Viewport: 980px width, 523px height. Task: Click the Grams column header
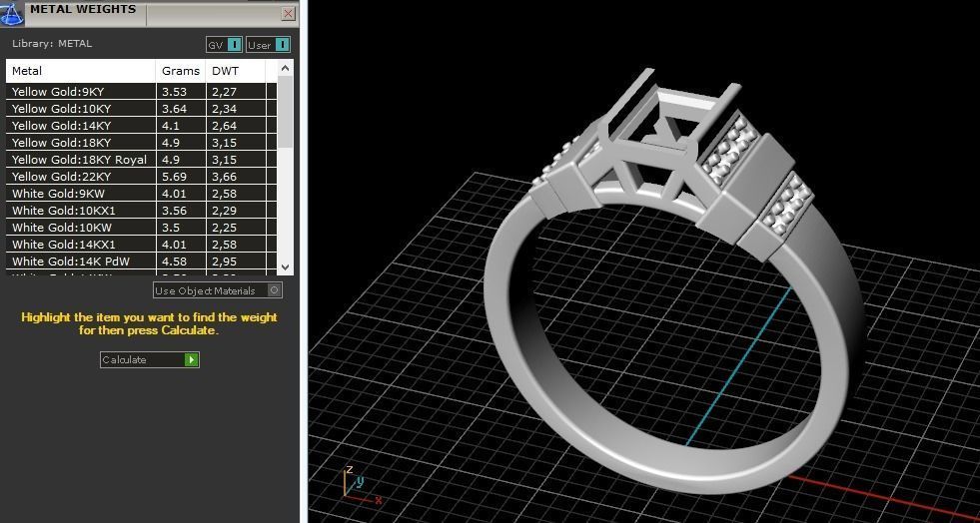[x=181, y=71]
